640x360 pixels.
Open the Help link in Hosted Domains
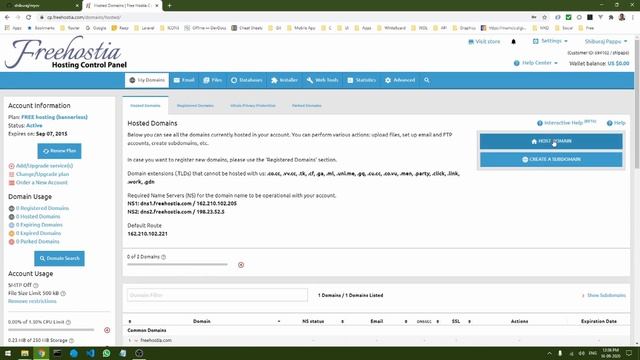tap(616, 123)
